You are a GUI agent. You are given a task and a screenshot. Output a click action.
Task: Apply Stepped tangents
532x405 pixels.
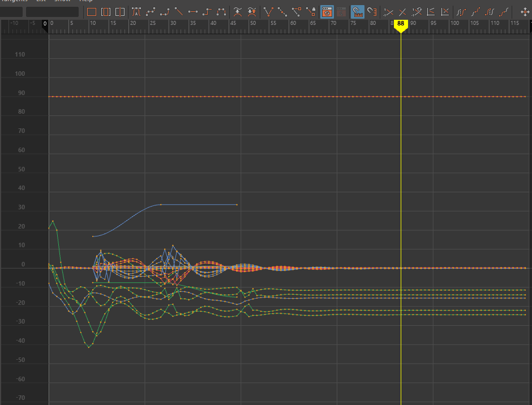(x=207, y=12)
